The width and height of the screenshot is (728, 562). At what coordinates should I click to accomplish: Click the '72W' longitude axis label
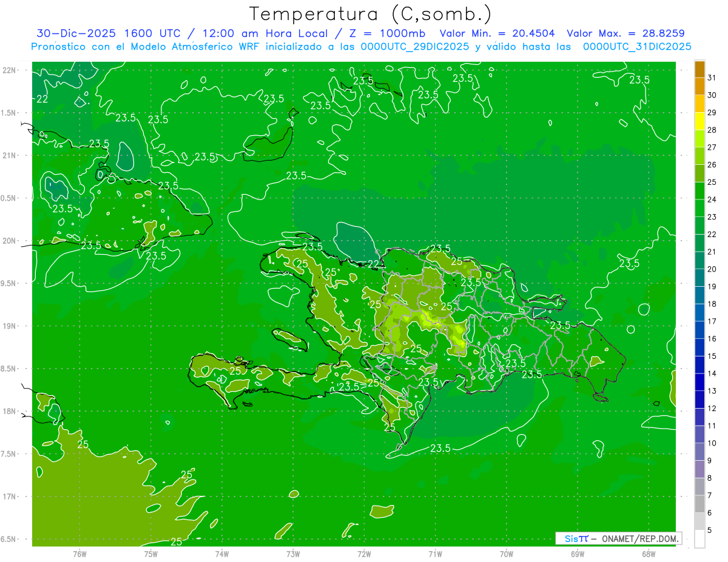[364, 554]
